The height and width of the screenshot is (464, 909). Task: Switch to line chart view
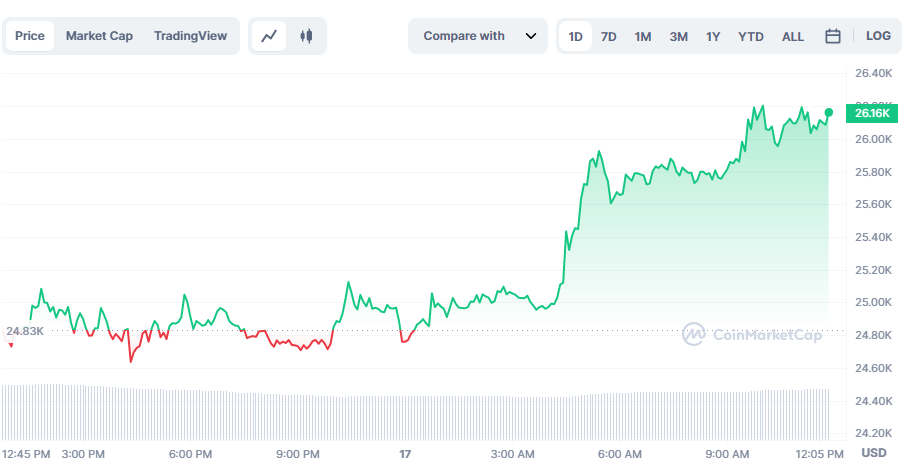[x=269, y=36]
